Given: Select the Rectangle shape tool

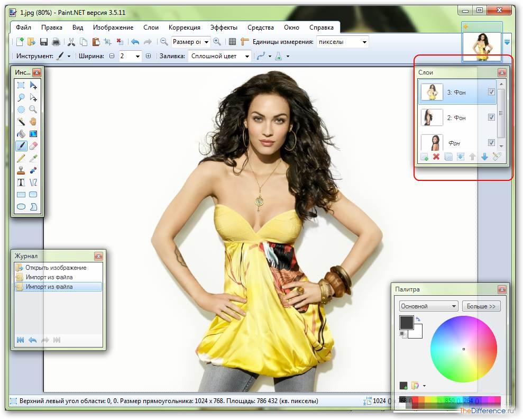Looking at the screenshot, I should (x=21, y=195).
